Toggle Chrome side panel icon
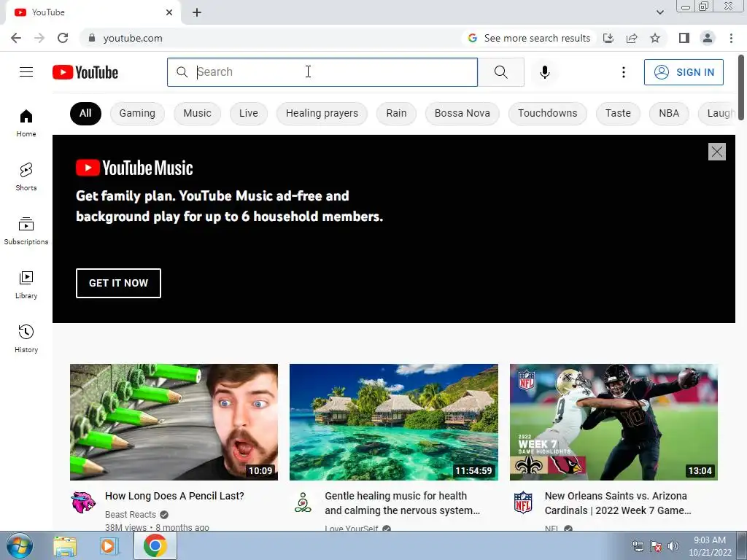747x560 pixels. (684, 38)
